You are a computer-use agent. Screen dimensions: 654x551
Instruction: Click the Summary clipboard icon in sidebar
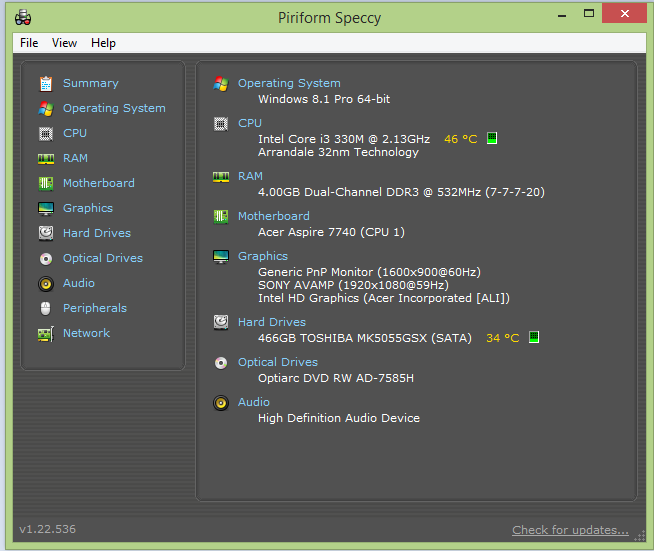pyautogui.click(x=46, y=84)
